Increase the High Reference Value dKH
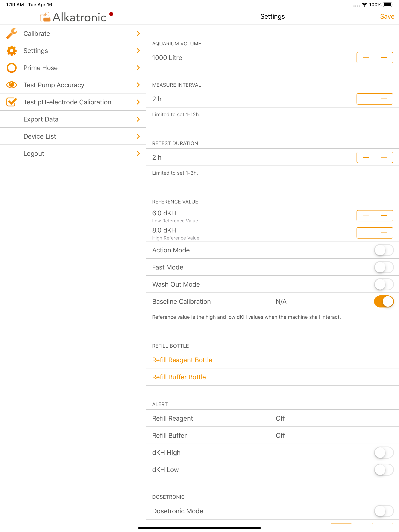 [384, 233]
